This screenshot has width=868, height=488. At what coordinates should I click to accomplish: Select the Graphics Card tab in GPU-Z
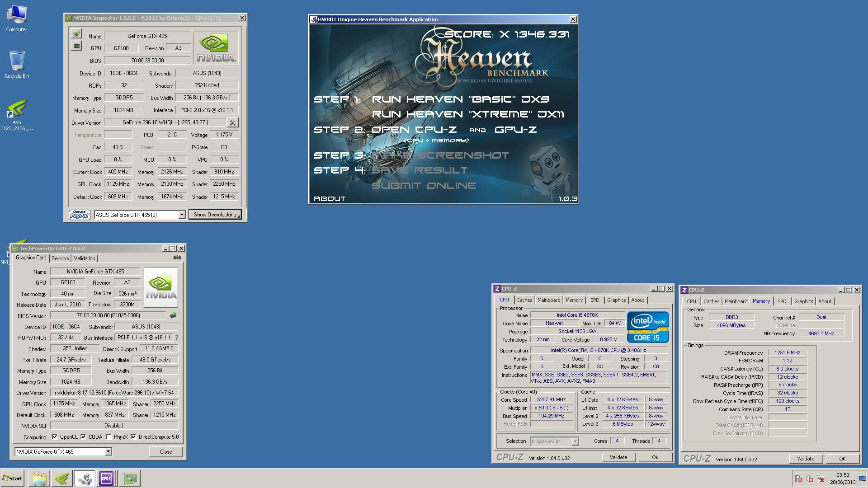click(31, 258)
